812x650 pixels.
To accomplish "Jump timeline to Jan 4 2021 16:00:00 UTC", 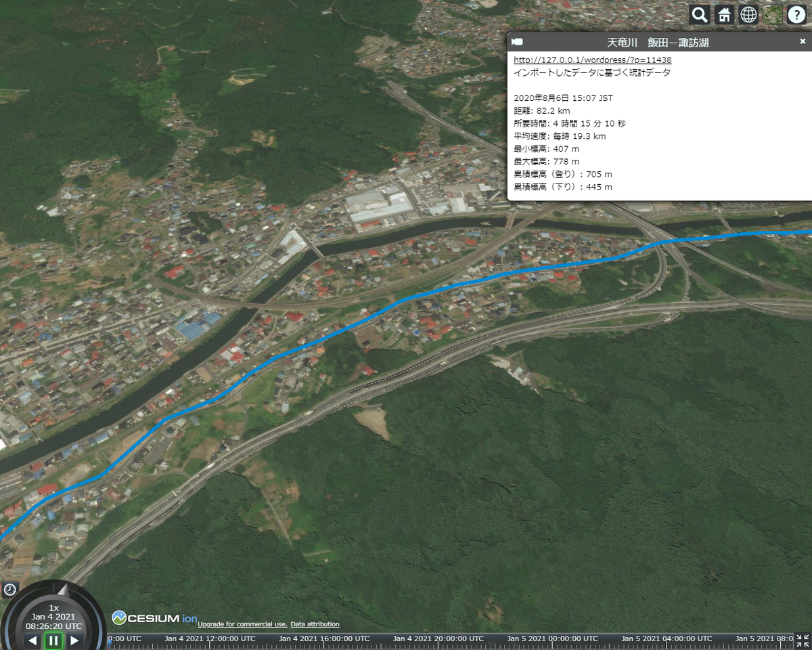I will tap(323, 638).
